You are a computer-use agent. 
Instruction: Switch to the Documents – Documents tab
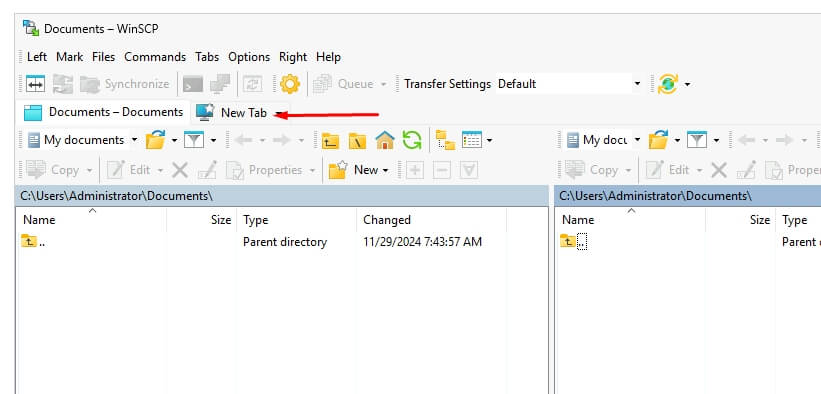[104, 112]
